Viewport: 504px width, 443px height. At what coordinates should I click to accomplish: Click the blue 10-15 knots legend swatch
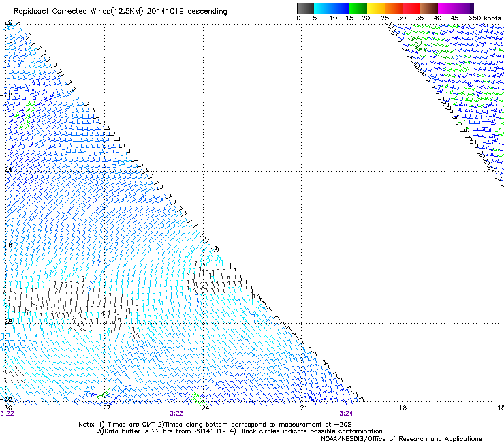(341, 8)
